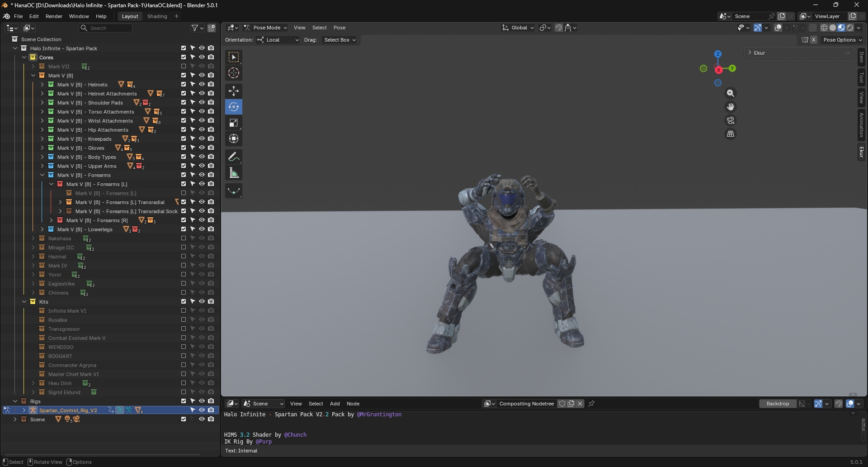Activate the Cursor tool

[234, 73]
